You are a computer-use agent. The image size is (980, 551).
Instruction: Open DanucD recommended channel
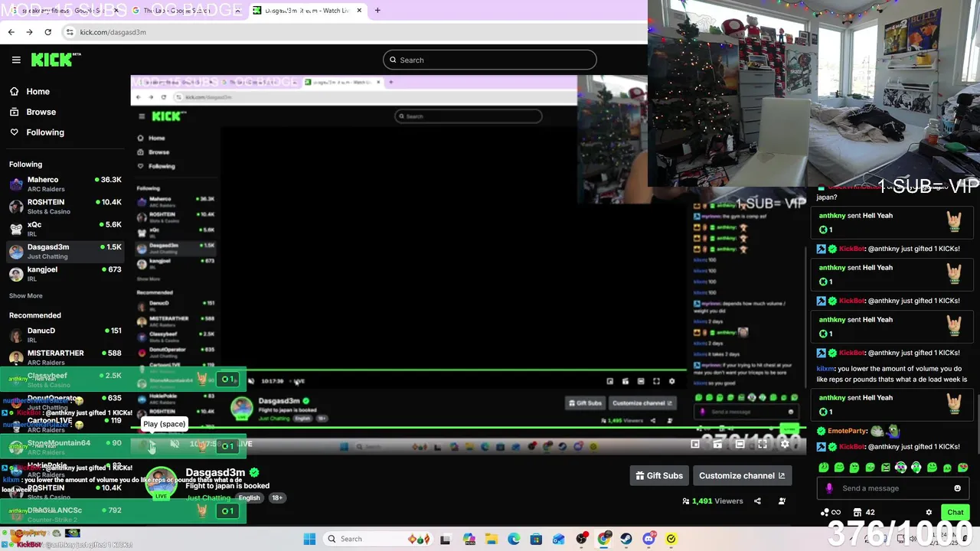pyautogui.click(x=65, y=334)
